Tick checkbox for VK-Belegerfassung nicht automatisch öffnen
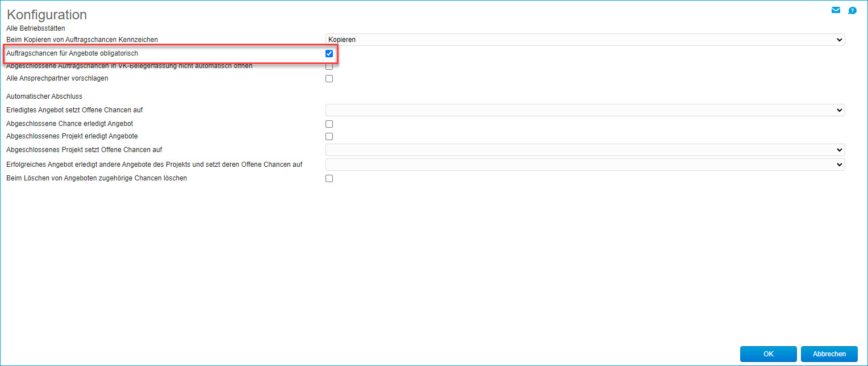This screenshot has width=868, height=366. 329,66
